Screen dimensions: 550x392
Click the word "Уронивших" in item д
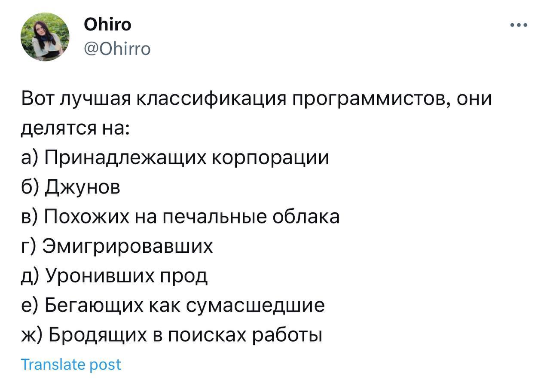click(100, 276)
